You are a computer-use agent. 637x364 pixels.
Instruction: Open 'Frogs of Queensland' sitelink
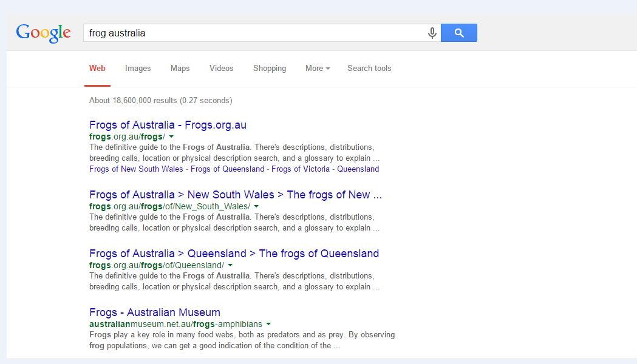(228, 169)
